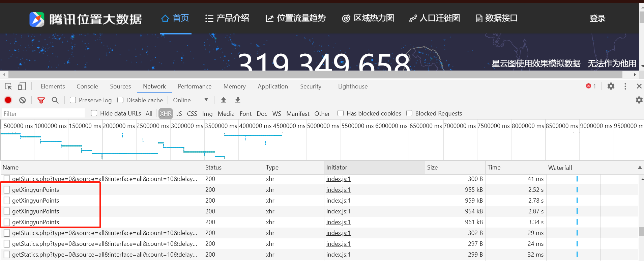This screenshot has height=261, width=644.
Task: Check the Hide data URLs checkbox
Action: (x=94, y=113)
